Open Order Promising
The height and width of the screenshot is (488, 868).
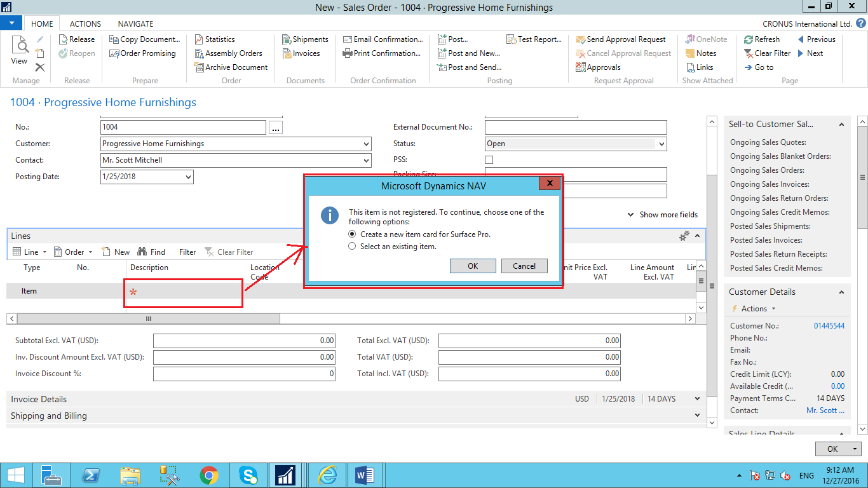click(x=142, y=53)
